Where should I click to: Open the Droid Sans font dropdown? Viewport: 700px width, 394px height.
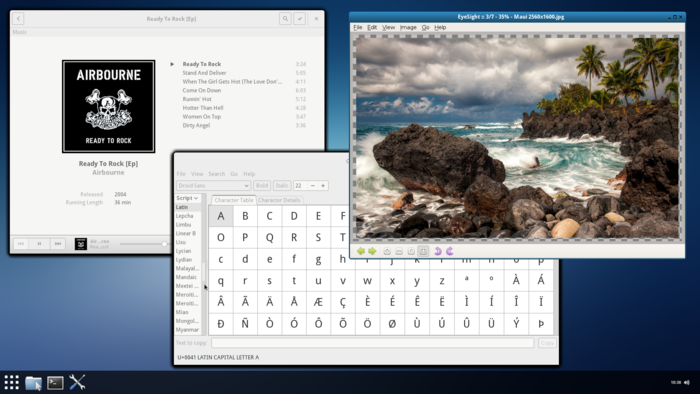[213, 186]
